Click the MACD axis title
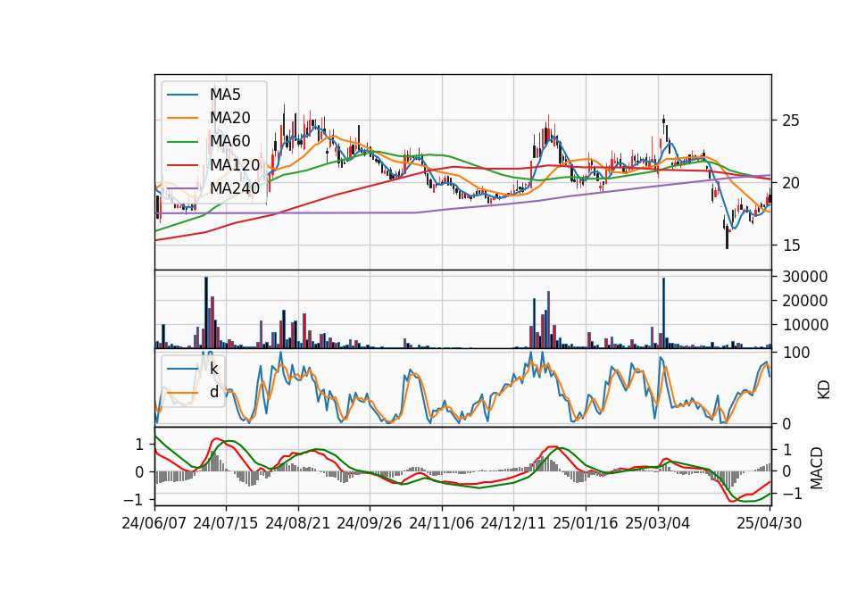 [817, 468]
